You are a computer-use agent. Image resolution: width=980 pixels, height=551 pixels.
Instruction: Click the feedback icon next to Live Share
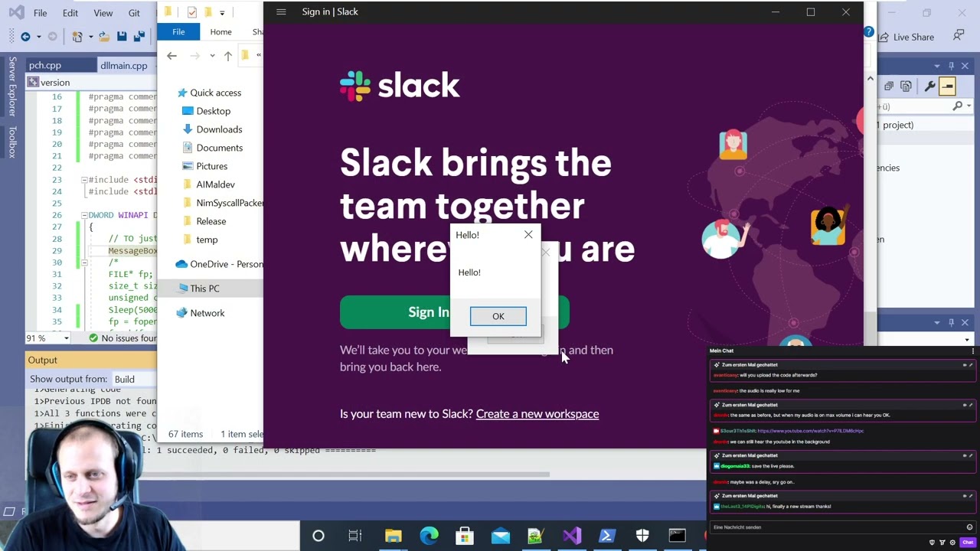point(959,36)
